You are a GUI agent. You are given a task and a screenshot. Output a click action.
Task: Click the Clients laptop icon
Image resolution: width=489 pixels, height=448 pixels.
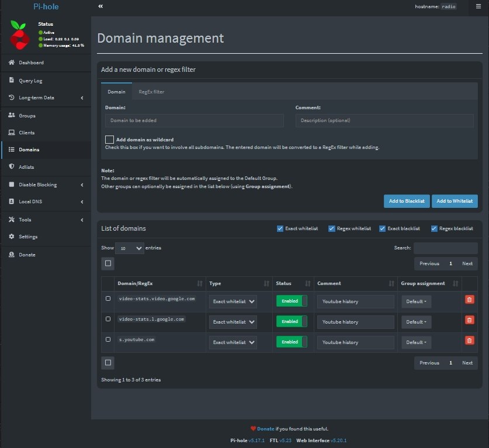(12, 133)
